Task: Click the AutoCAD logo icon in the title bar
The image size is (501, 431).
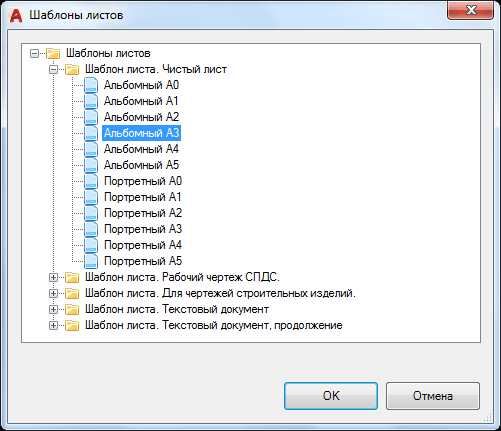Action: [x=16, y=15]
